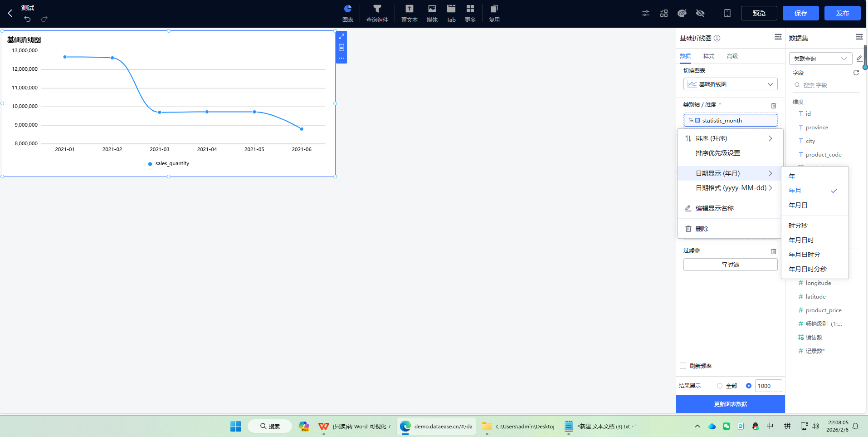Switch to the 数据 tab

685,56
